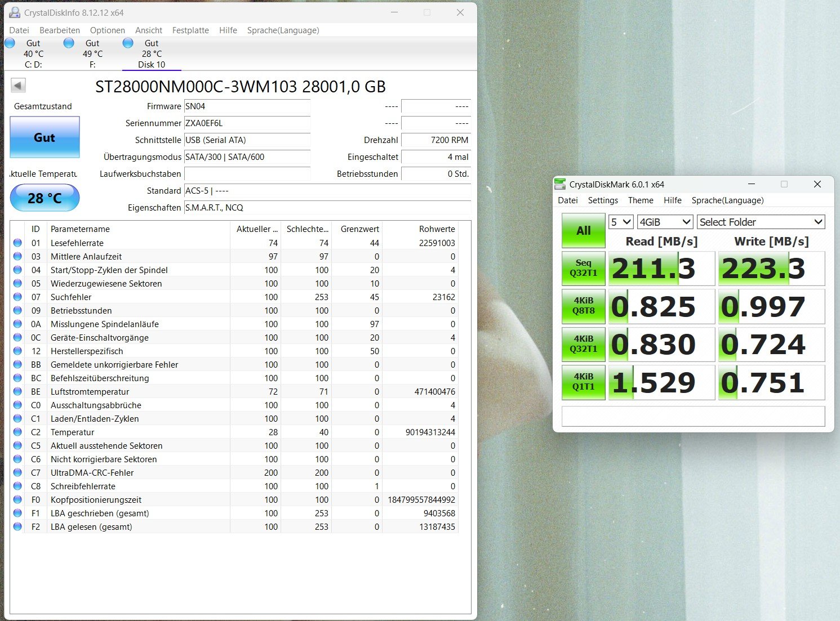
Task: Click the Gut health status button
Action: (45, 137)
